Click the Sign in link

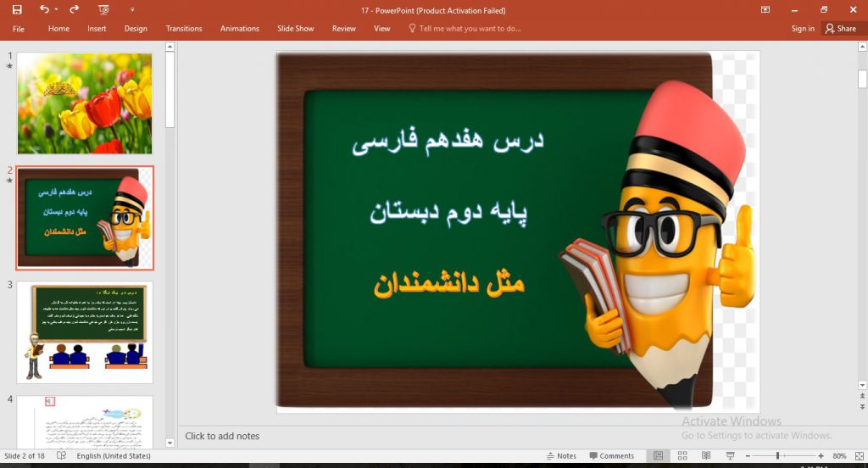coord(802,28)
